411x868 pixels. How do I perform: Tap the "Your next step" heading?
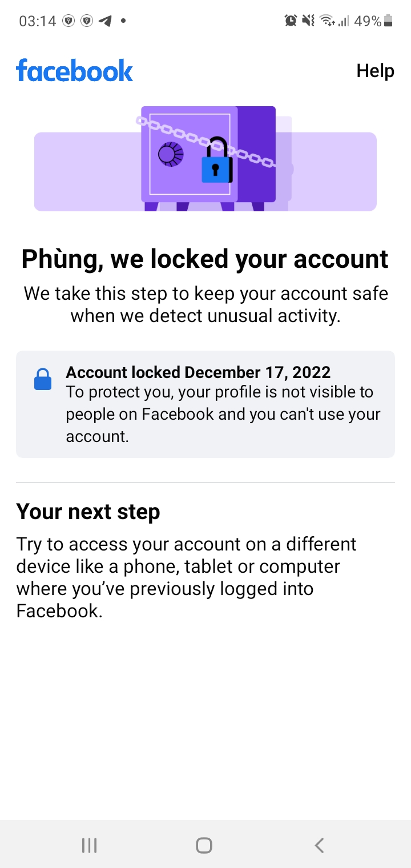pyautogui.click(x=88, y=511)
